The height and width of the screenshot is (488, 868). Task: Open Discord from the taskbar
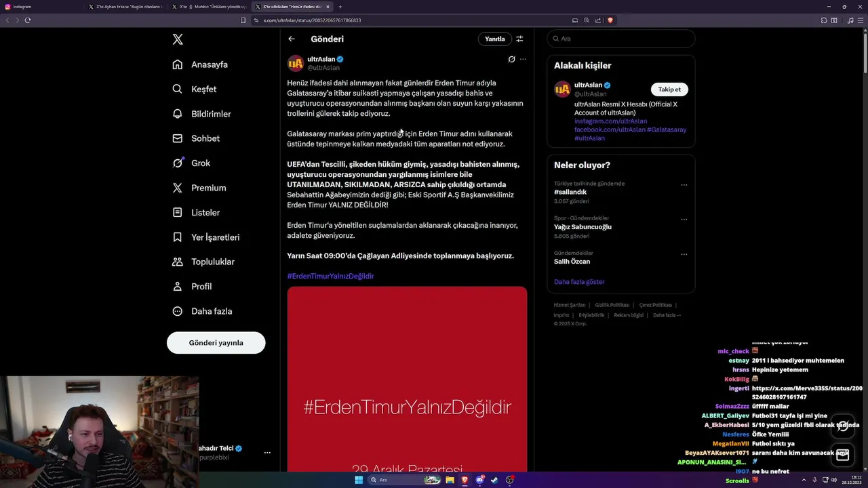pyautogui.click(x=480, y=480)
